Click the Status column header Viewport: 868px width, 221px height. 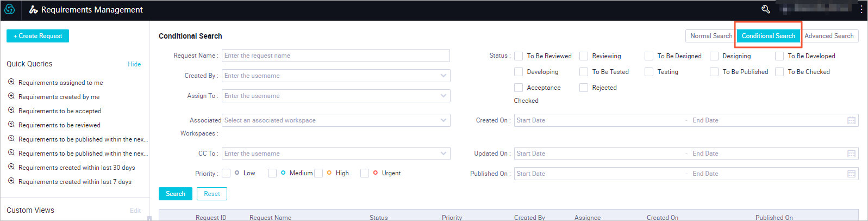(x=378, y=217)
